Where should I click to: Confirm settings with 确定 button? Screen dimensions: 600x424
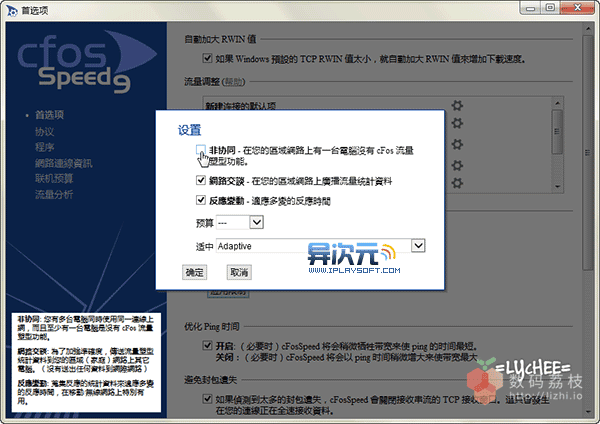(x=194, y=272)
